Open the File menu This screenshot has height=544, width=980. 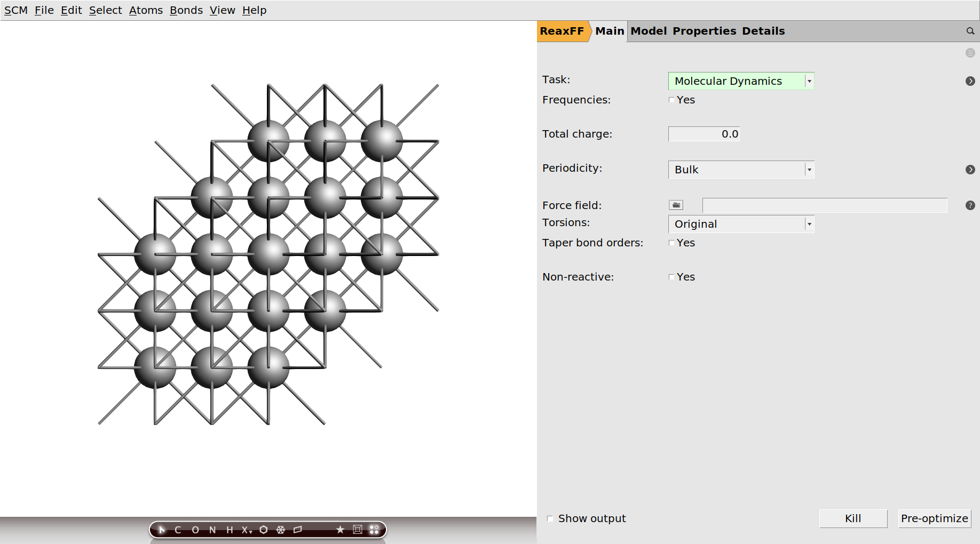point(44,10)
